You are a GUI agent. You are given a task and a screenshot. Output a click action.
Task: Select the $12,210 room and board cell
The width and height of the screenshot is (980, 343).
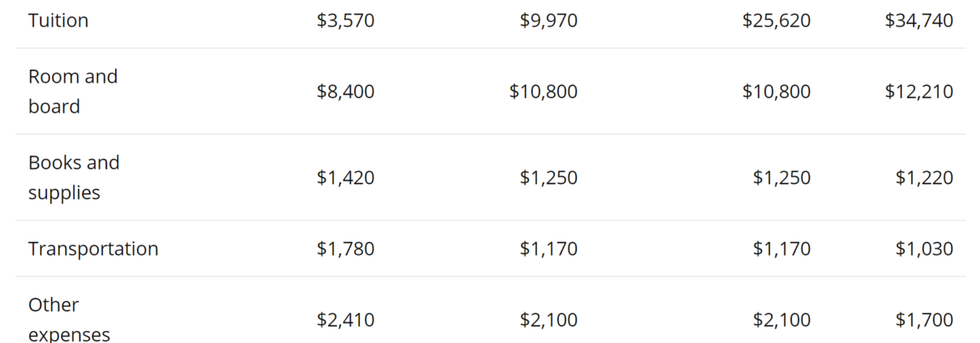[919, 92]
